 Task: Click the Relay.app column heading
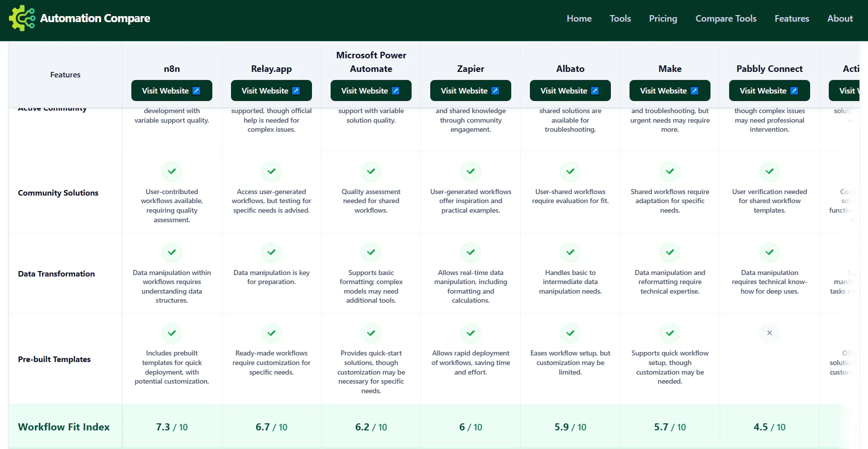coord(271,69)
